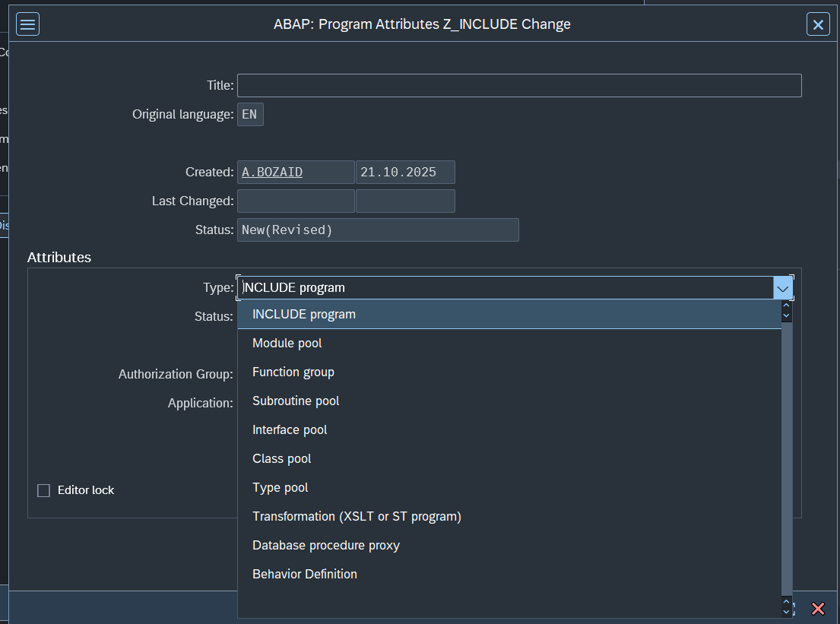Select Transformation (XSLT or ST program)
The width and height of the screenshot is (840, 624).
[x=357, y=517]
